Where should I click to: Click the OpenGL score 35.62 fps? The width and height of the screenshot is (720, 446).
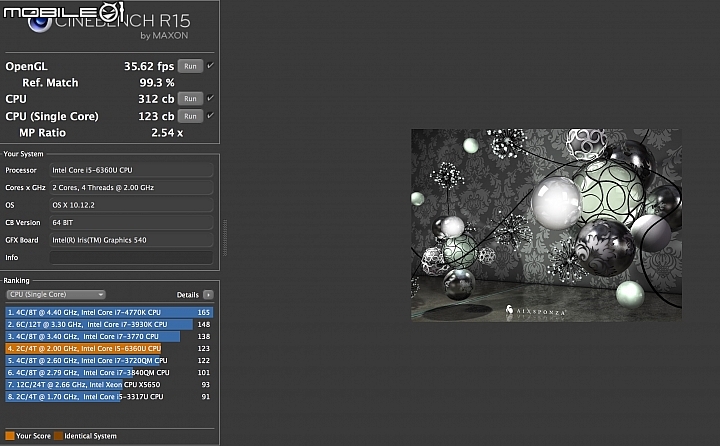click(x=149, y=66)
